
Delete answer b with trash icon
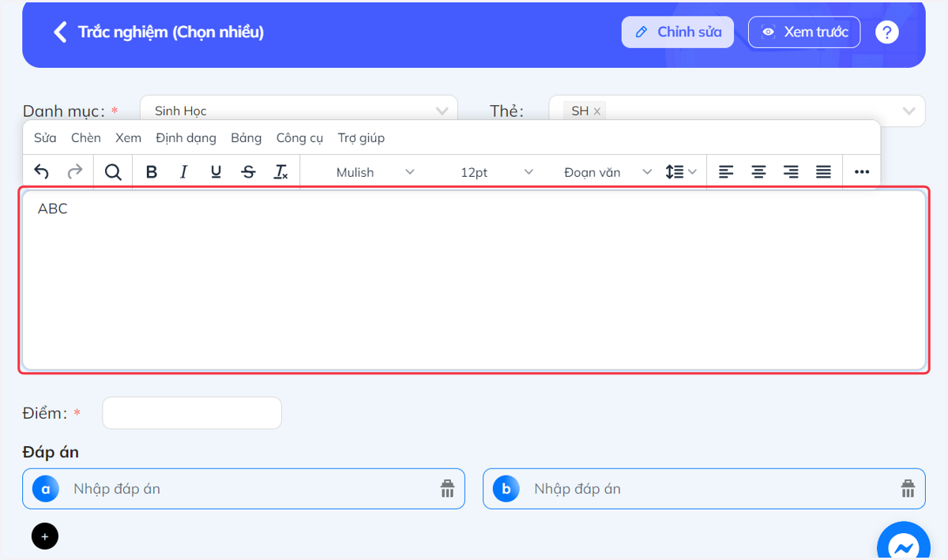908,489
